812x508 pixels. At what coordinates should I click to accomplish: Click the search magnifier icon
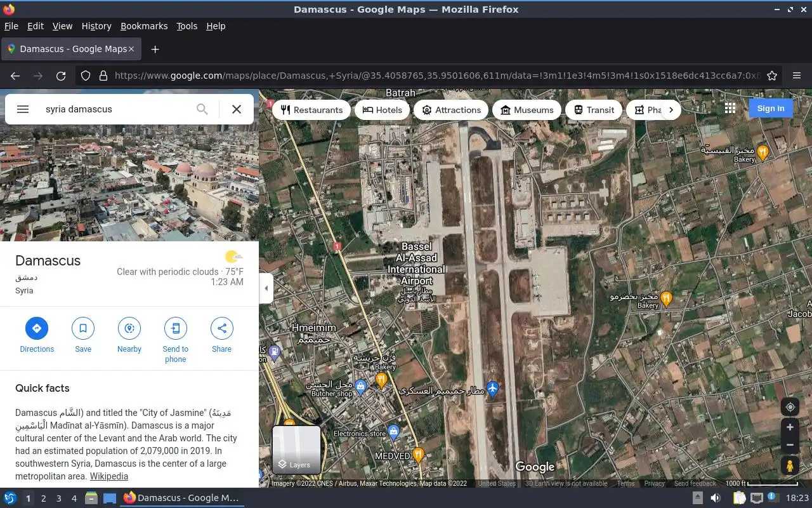[x=202, y=109]
